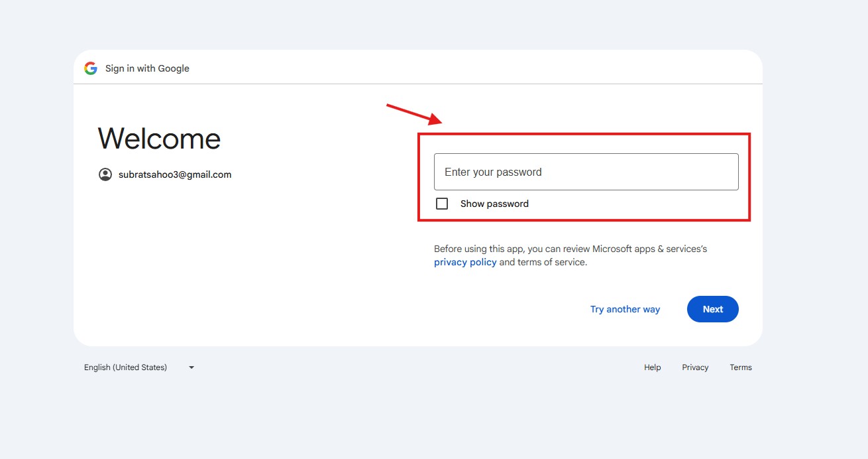Select the subratsahoo3@gmail.com account email

[175, 174]
